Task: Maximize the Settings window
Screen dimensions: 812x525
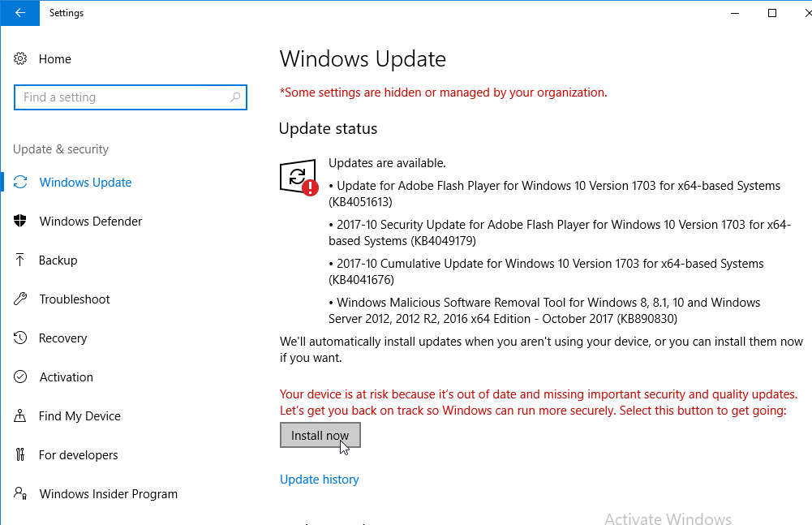Action: pos(772,13)
